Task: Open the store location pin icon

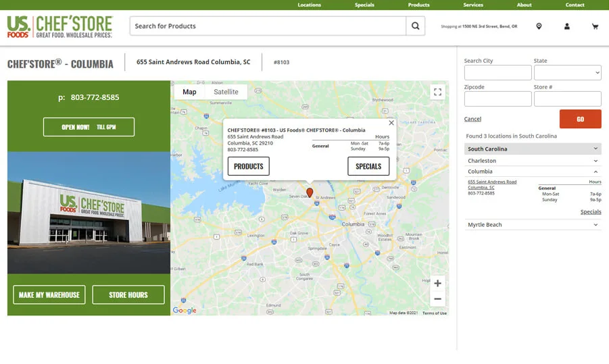Action: point(539,26)
